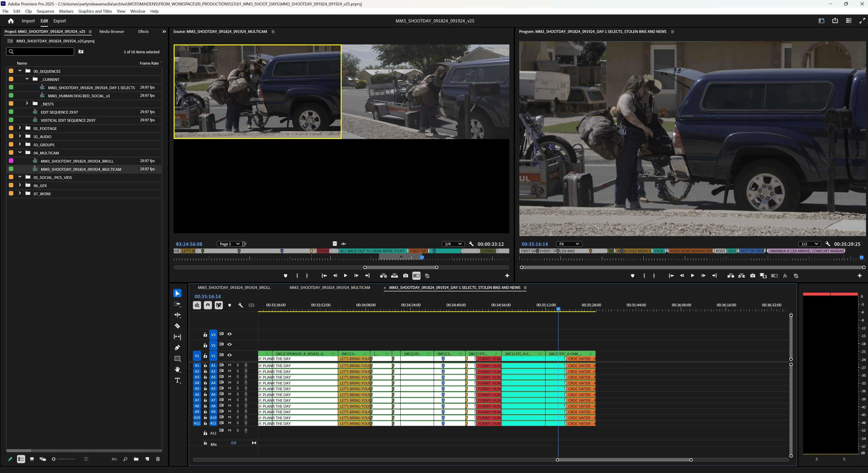Toggle lock on track V2
The width and height of the screenshot is (868, 473).
point(205,345)
